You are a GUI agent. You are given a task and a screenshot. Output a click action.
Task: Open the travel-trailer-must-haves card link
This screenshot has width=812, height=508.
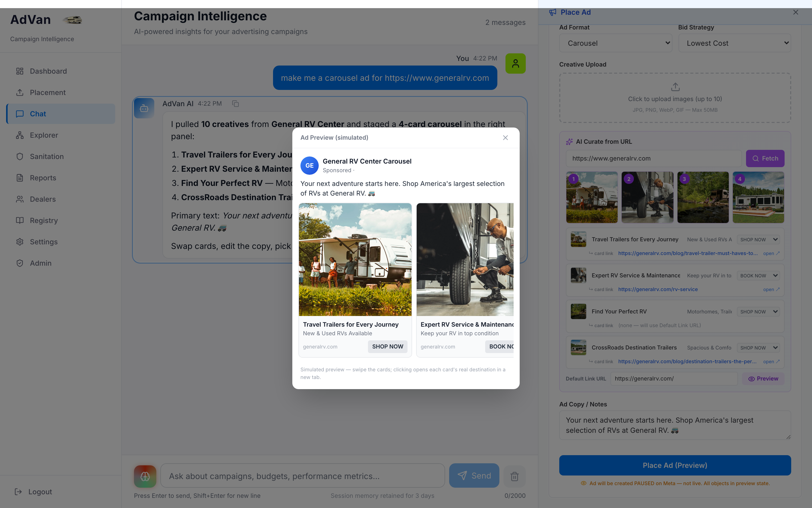(688, 253)
